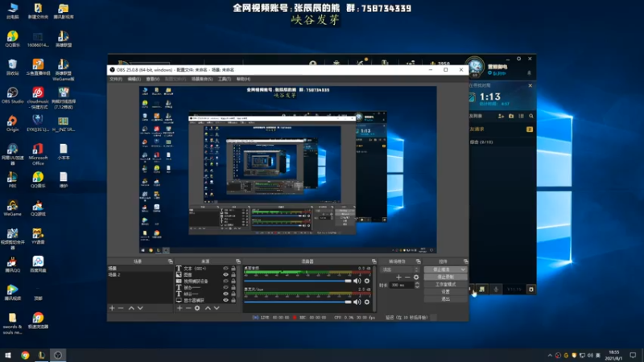Click add friend icon in League client
This screenshot has width=644, height=362.
click(501, 116)
